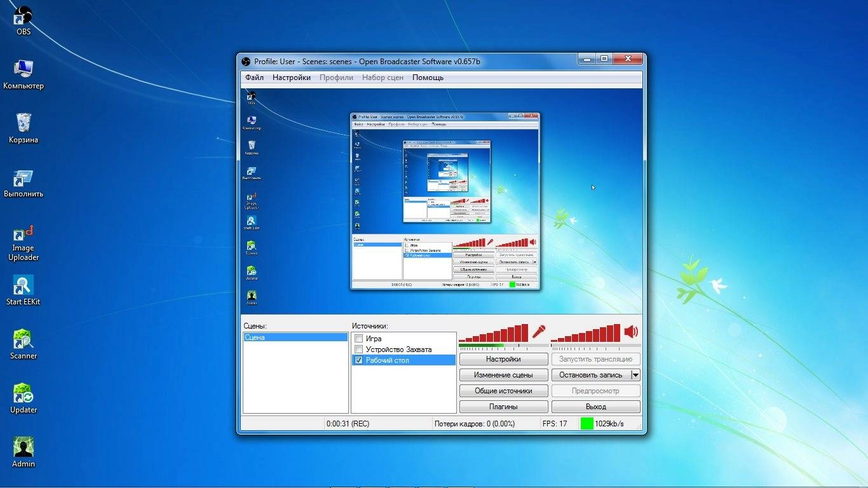Uncheck the Рабочий стол source checkbox

pos(358,360)
